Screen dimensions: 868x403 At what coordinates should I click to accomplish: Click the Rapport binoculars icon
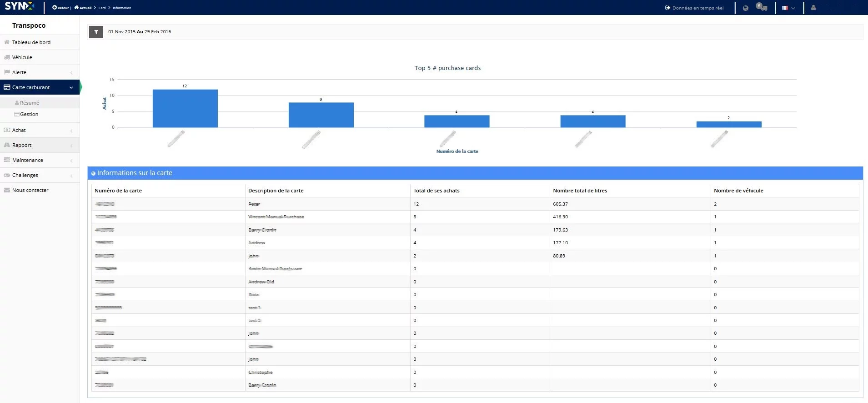[7, 145]
